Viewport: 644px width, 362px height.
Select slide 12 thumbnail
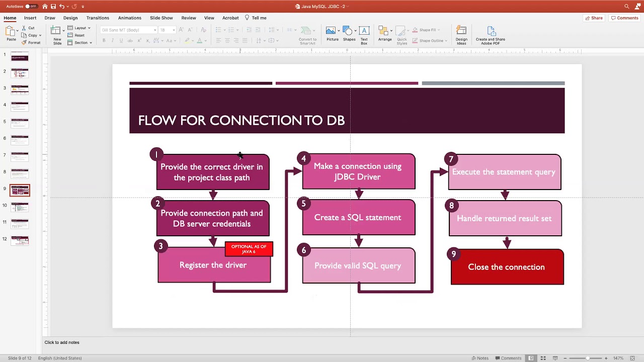point(20,240)
